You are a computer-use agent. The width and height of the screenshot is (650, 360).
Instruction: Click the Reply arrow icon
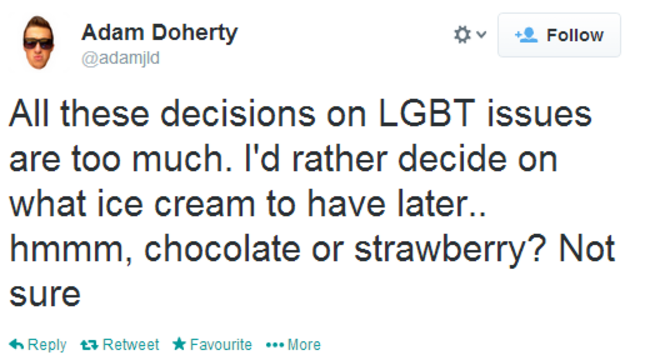[16, 344]
